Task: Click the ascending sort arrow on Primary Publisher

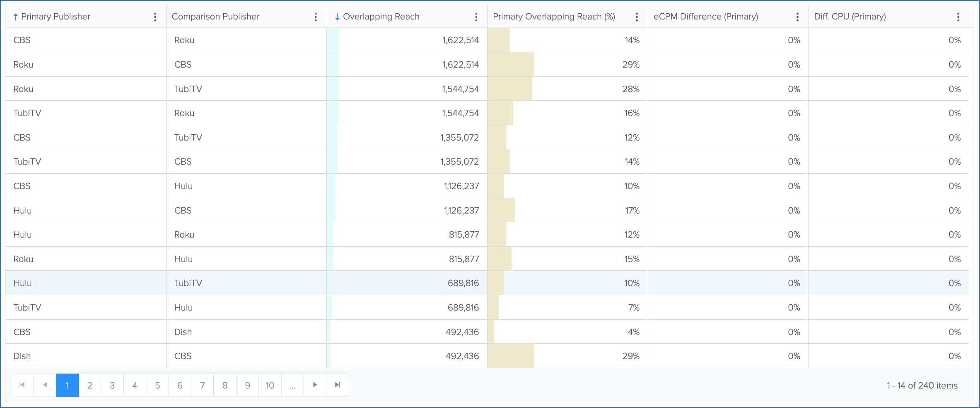Action: coord(15,17)
